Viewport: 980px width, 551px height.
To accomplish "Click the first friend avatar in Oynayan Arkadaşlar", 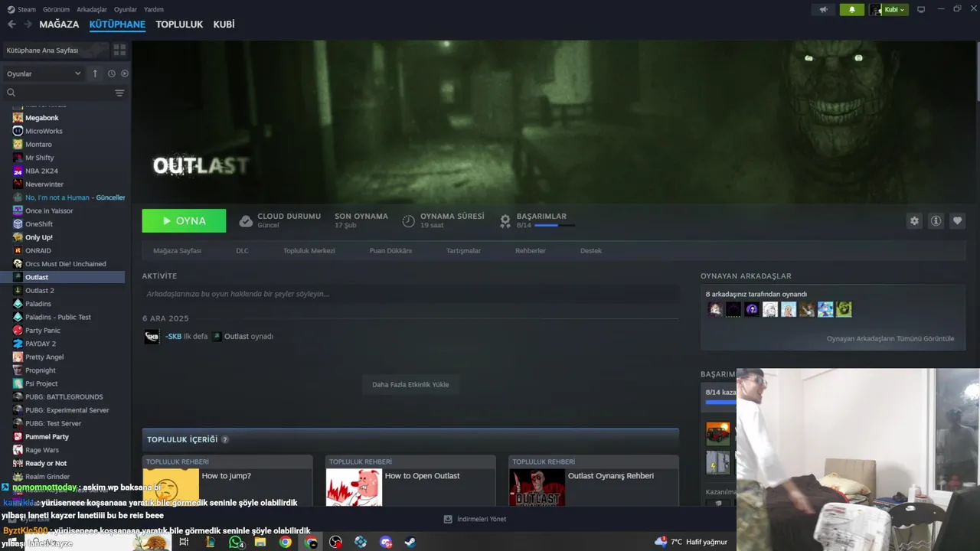I will [x=715, y=309].
